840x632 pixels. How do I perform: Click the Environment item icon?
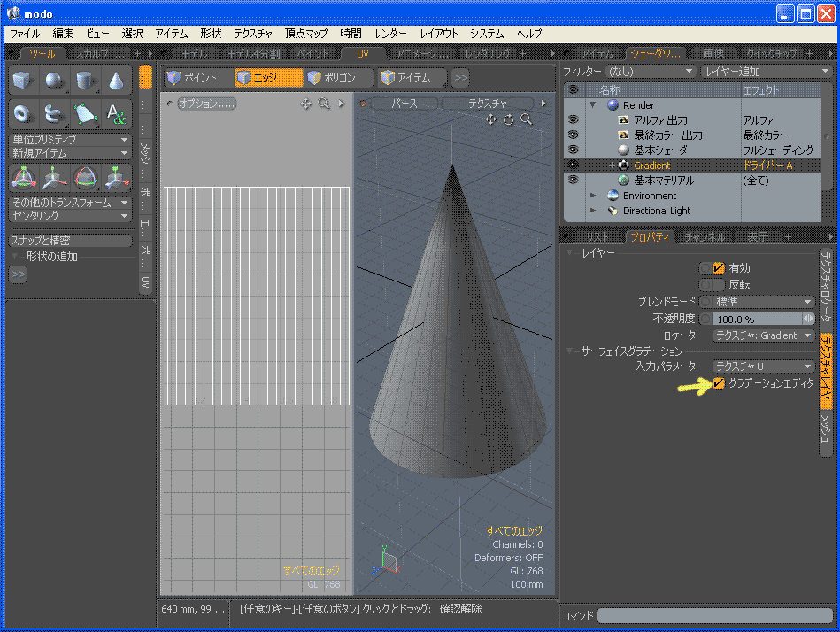coord(613,196)
